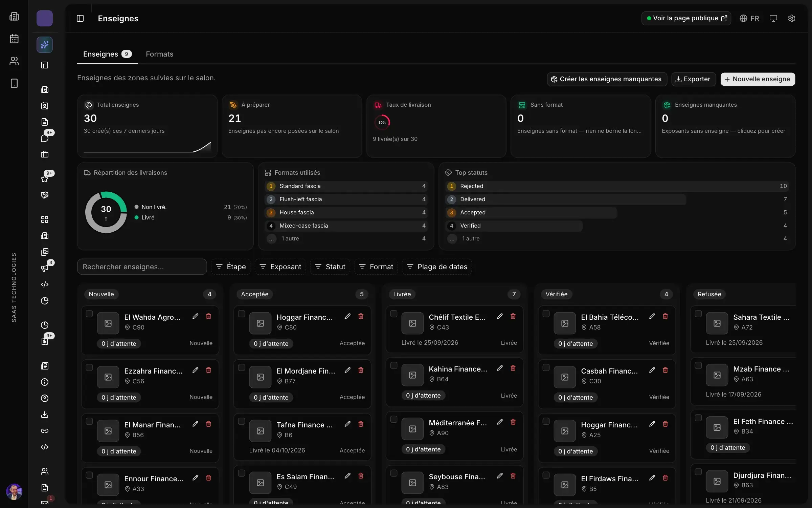Delete the El Bahia Téléco sign
Viewport: 812px width, 508px height.
click(x=665, y=316)
